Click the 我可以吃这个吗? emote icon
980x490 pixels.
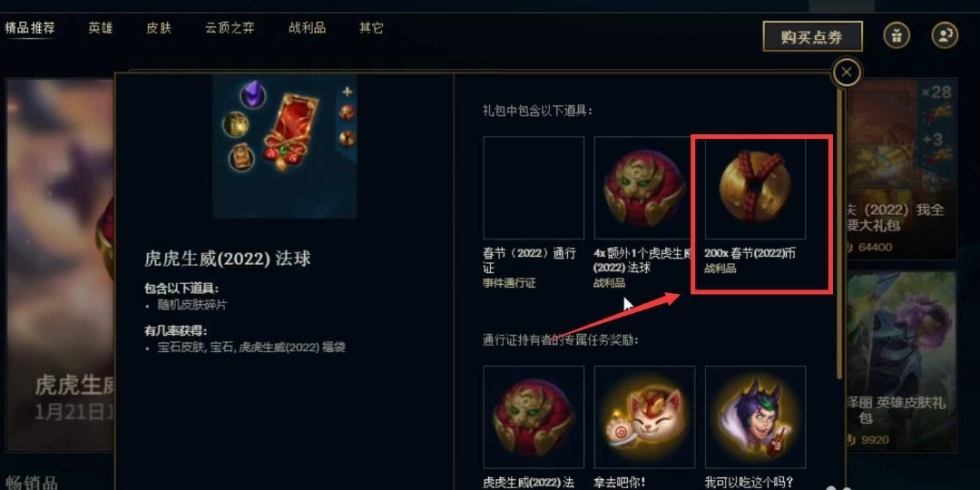click(x=755, y=416)
